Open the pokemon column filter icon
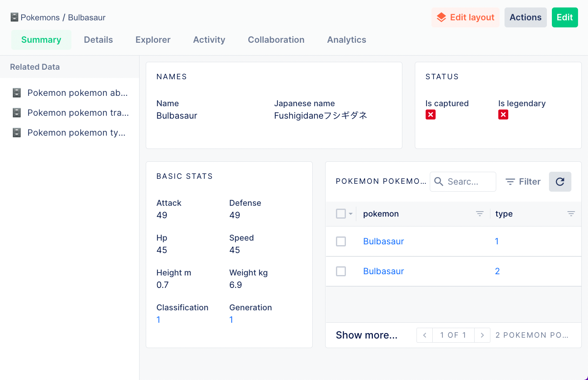 (x=480, y=214)
